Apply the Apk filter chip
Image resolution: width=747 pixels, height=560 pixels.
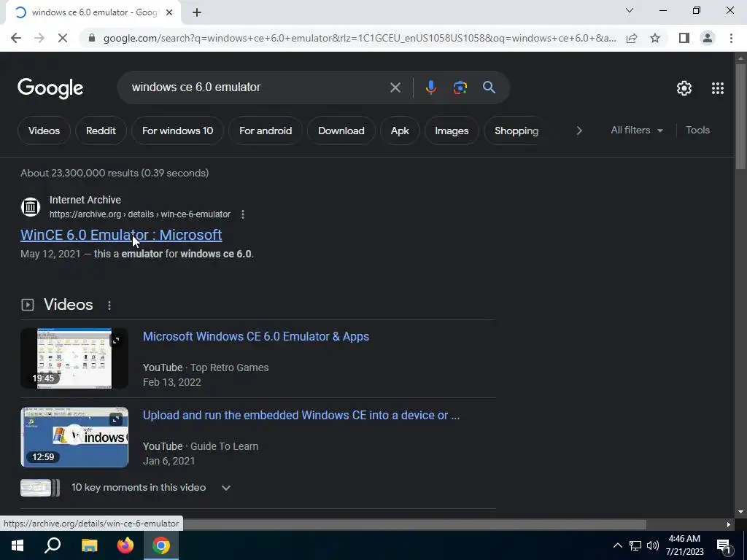400,131
